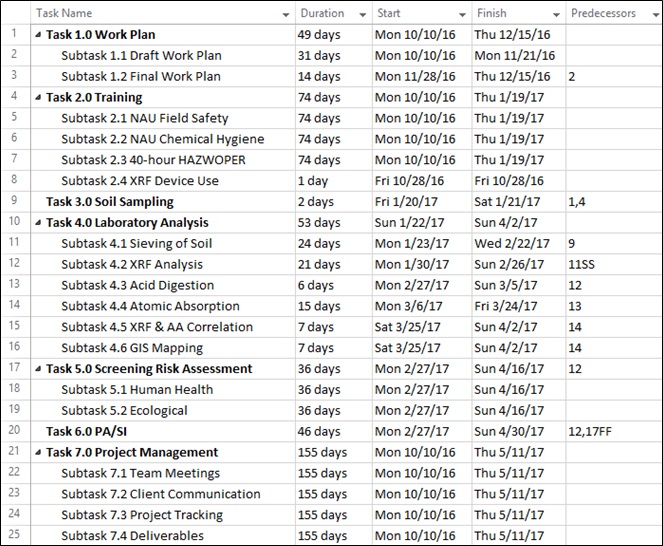Image resolution: width=663 pixels, height=546 pixels.
Task: Select Subtask 7.1 Team Meetings
Action: (x=140, y=473)
